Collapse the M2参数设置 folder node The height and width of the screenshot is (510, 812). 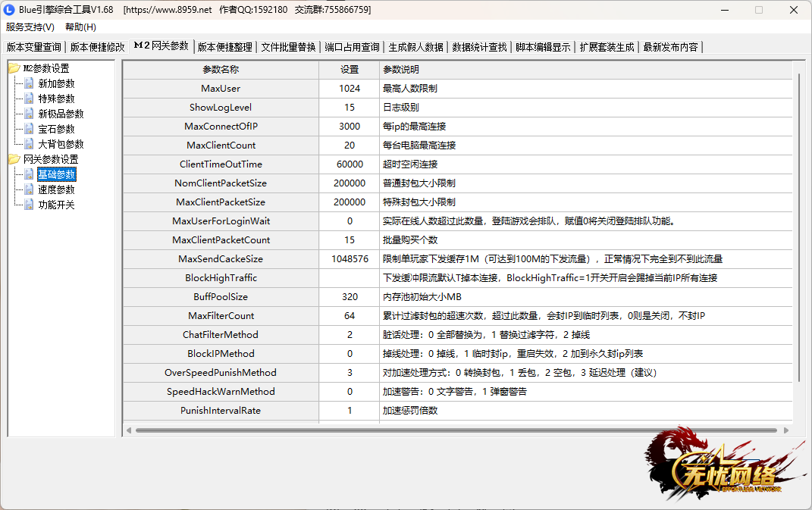pos(14,68)
